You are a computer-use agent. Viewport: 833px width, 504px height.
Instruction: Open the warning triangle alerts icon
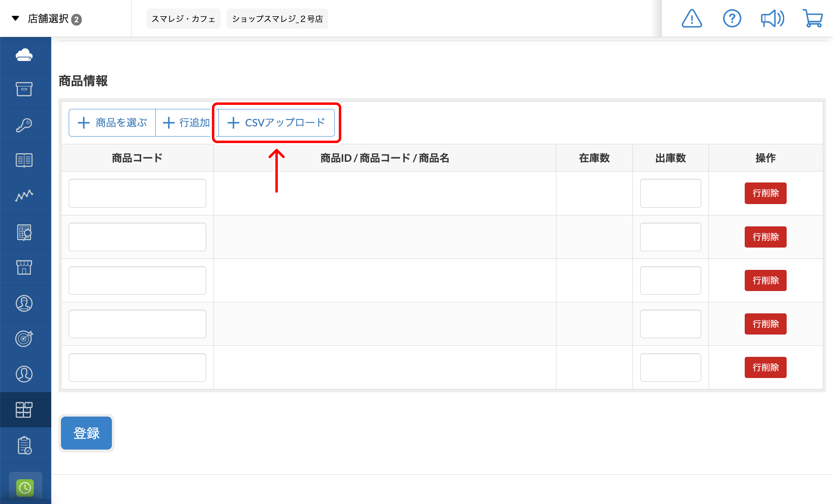click(692, 19)
